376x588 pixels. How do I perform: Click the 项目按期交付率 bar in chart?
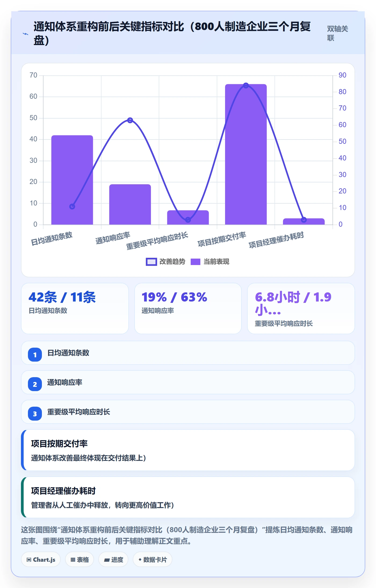tap(246, 154)
